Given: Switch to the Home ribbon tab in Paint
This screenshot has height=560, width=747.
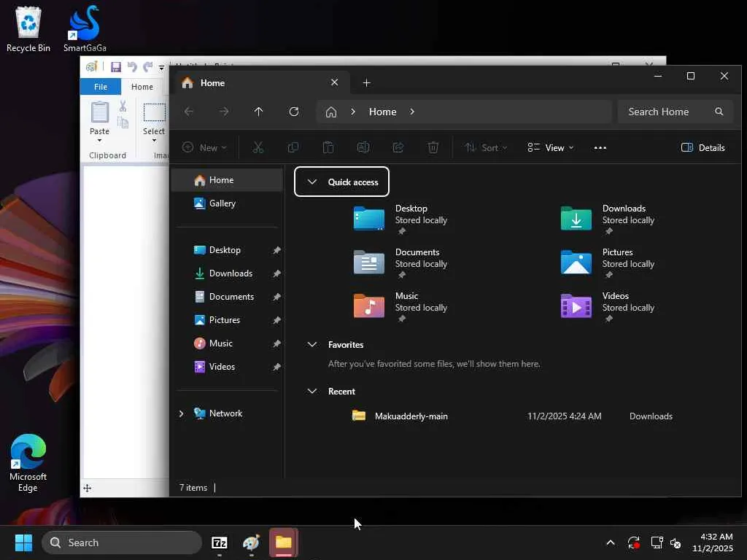Looking at the screenshot, I should click(x=142, y=87).
